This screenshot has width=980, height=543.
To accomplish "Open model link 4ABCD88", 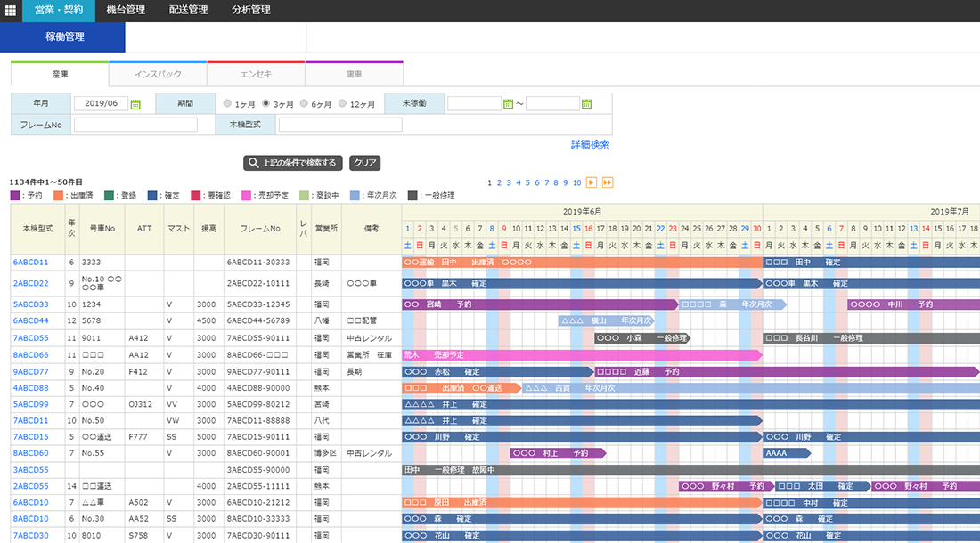I will tap(30, 388).
